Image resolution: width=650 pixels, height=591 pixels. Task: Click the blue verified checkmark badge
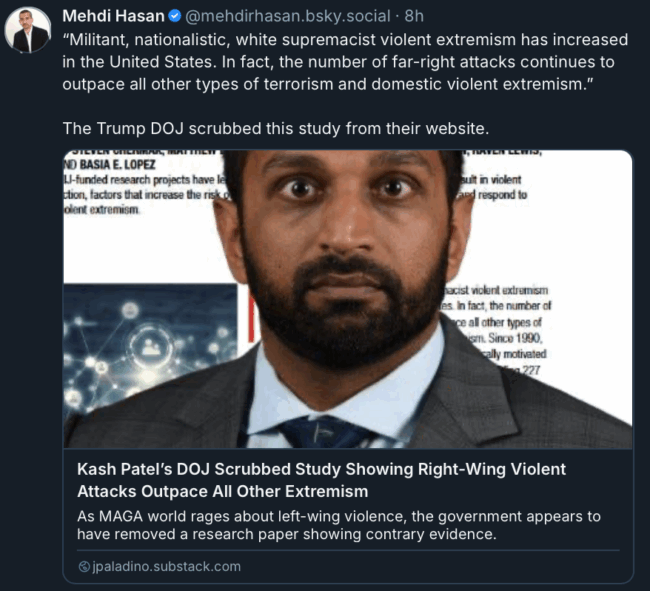[175, 16]
